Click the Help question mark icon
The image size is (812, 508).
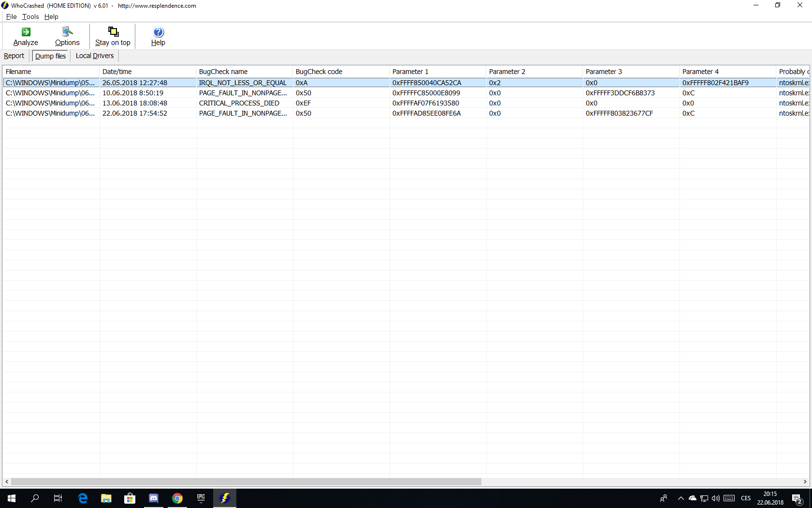(x=158, y=32)
